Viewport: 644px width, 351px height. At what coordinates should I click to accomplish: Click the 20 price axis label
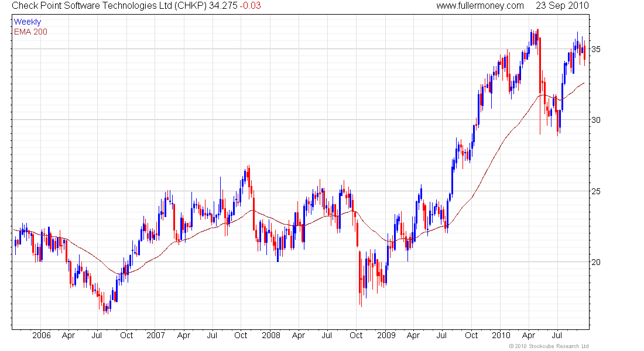point(595,262)
